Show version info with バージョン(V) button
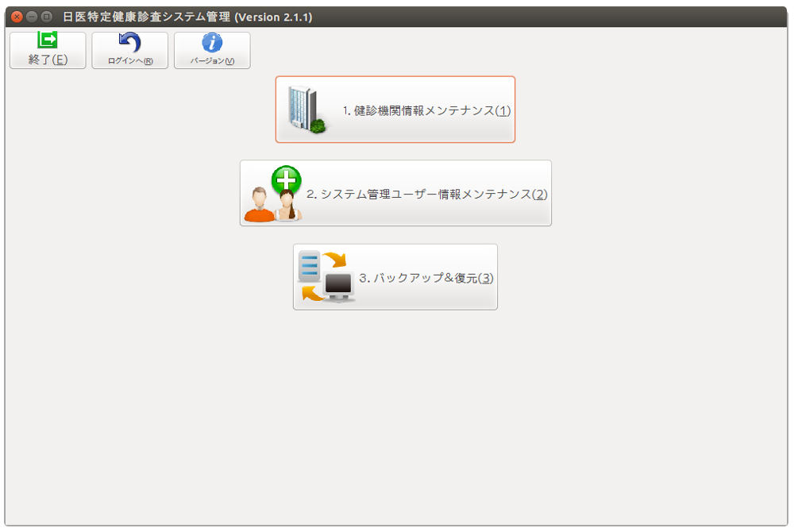The width and height of the screenshot is (794, 532). (x=212, y=50)
